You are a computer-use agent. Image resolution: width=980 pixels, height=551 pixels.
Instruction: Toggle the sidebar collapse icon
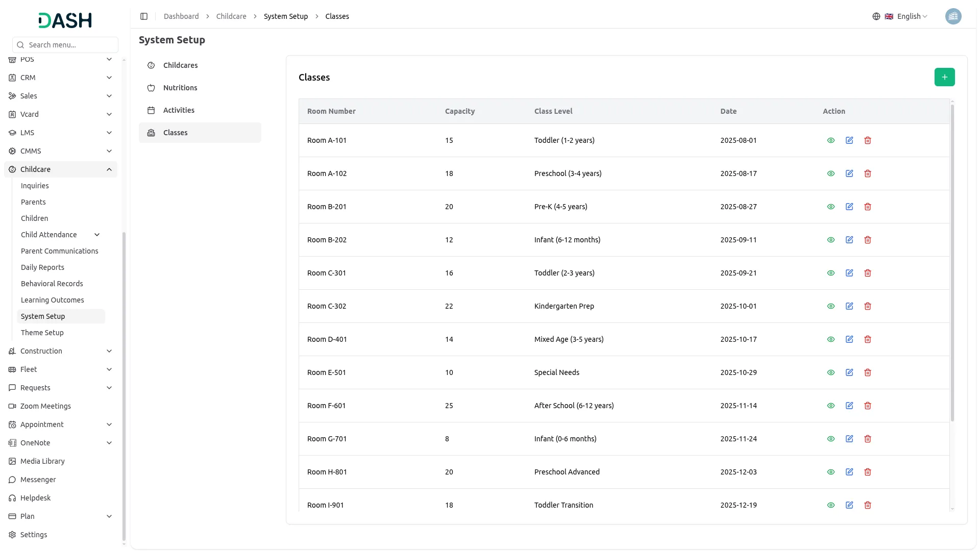144,16
